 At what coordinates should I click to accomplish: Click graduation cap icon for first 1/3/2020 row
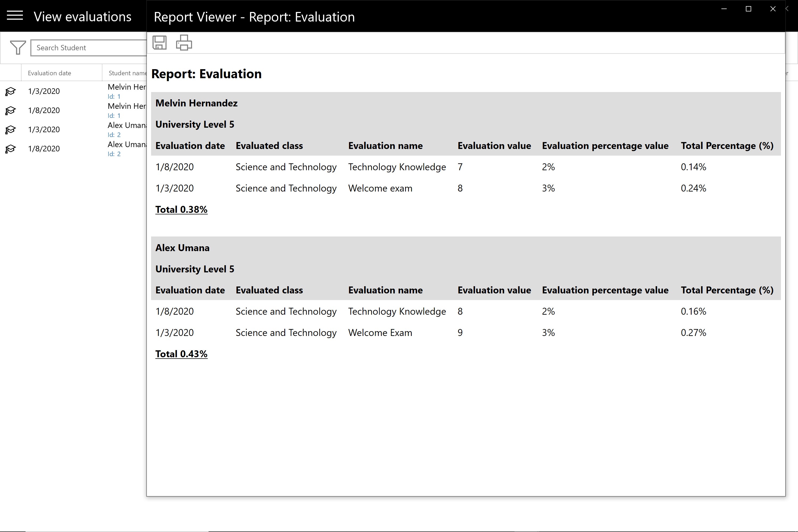click(11, 91)
